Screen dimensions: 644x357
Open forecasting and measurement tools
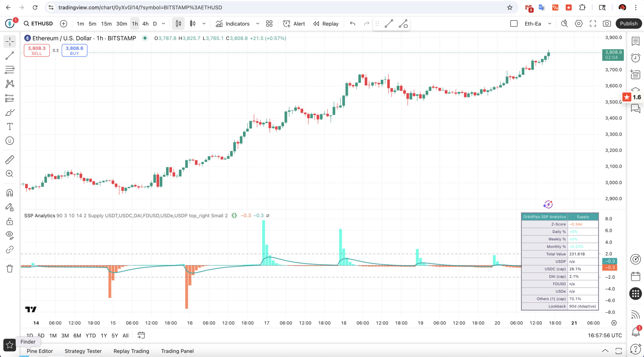[x=10, y=98]
